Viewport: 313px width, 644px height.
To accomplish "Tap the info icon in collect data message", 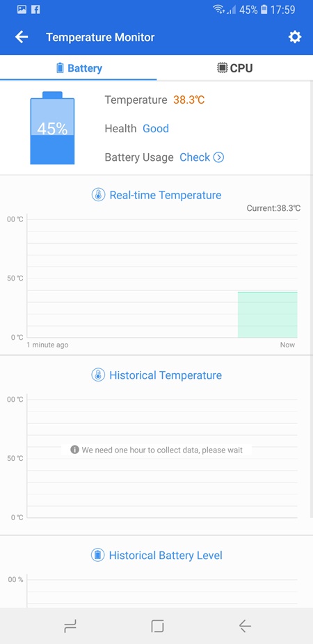I will (x=74, y=450).
